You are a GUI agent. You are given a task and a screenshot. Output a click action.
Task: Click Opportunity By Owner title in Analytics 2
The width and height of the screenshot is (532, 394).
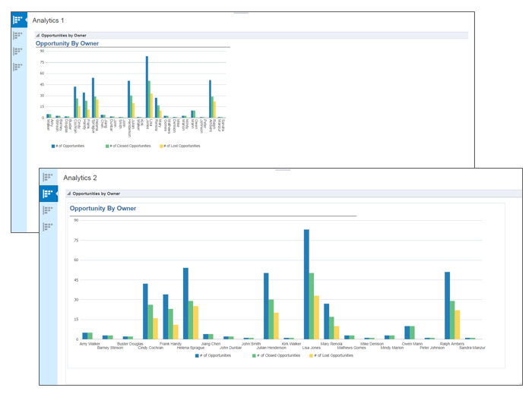coord(103,208)
